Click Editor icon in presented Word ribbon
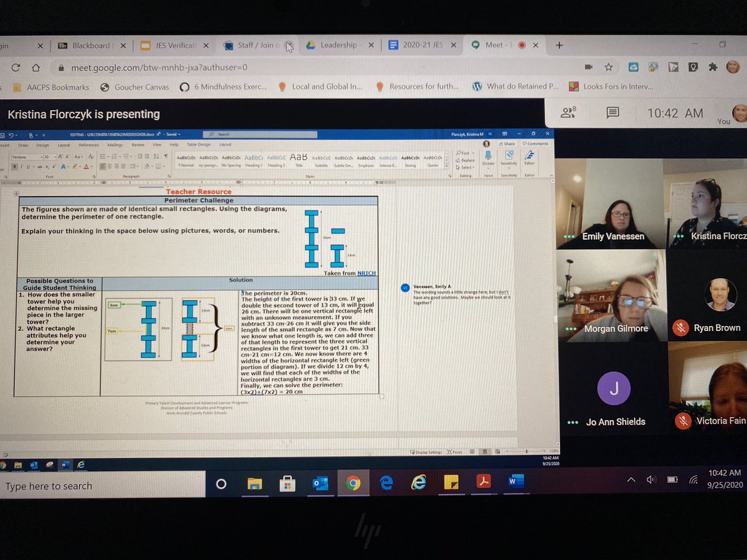 coord(530,156)
